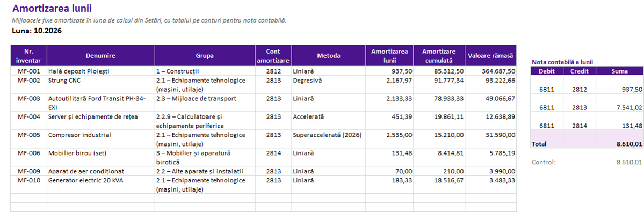This screenshot has width=644, height=212.
Task: Select inventory number cell MF-010
Action: (29, 185)
